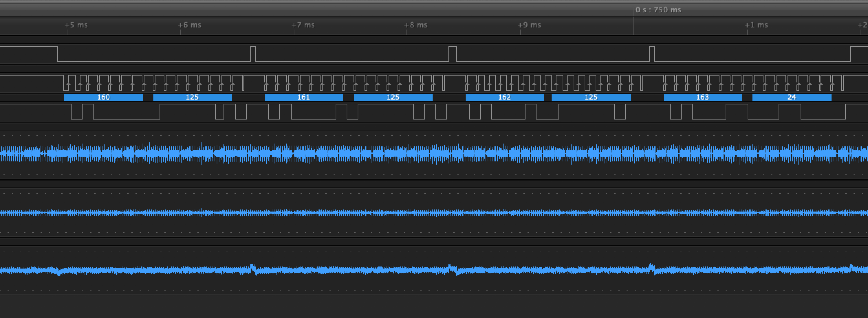The image size is (868, 318).
Task: Select the decoded byte bubble 24
Action: point(792,98)
